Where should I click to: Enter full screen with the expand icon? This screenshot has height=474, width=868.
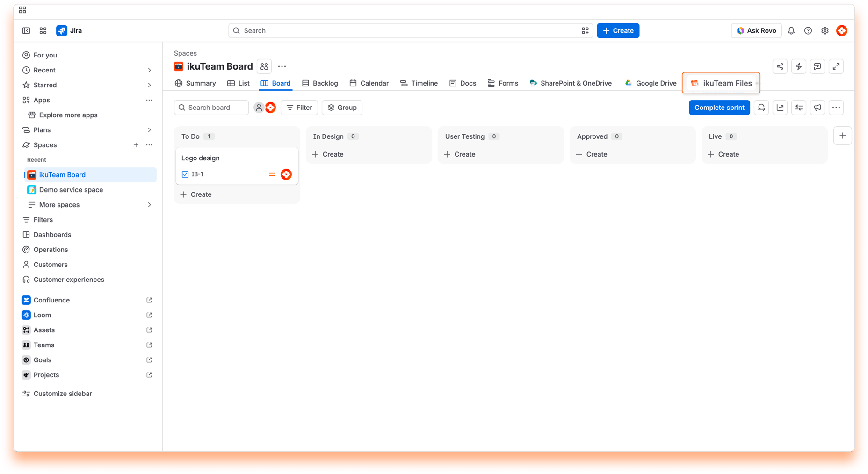(x=836, y=66)
